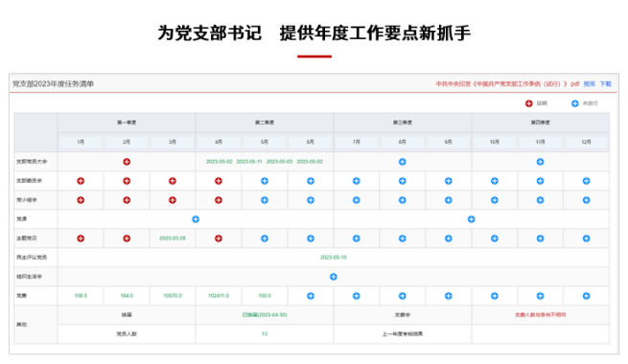628x364 pixels.
Task: Add 党费 record for 10月
Action: pos(495,296)
